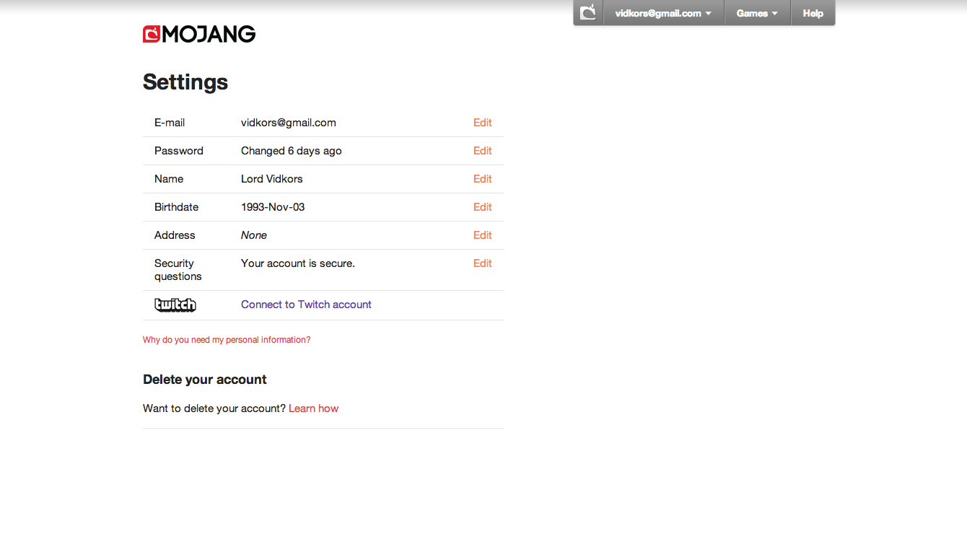Expand the Games dropdown menu
Viewport: 967px width, 560px height.
pos(757,13)
